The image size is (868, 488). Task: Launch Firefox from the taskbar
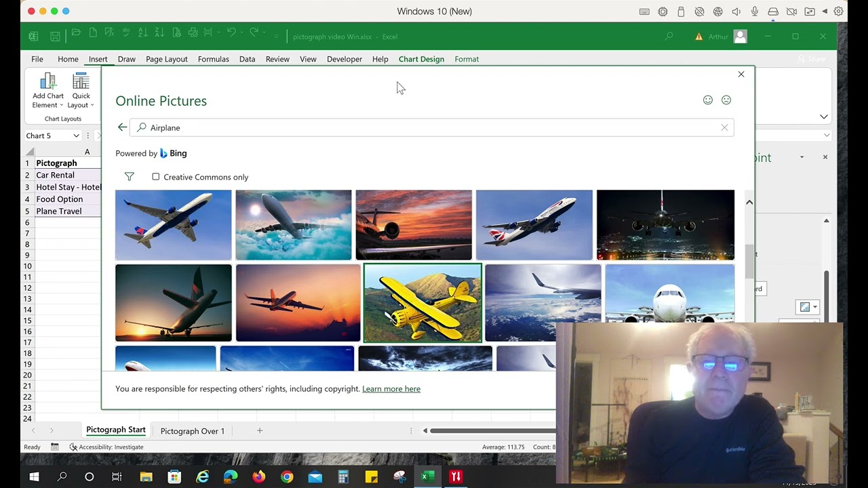point(258,476)
